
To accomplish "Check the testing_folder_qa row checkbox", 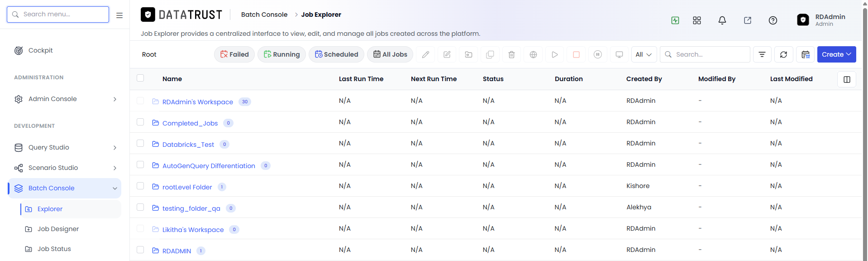I will [x=140, y=207].
